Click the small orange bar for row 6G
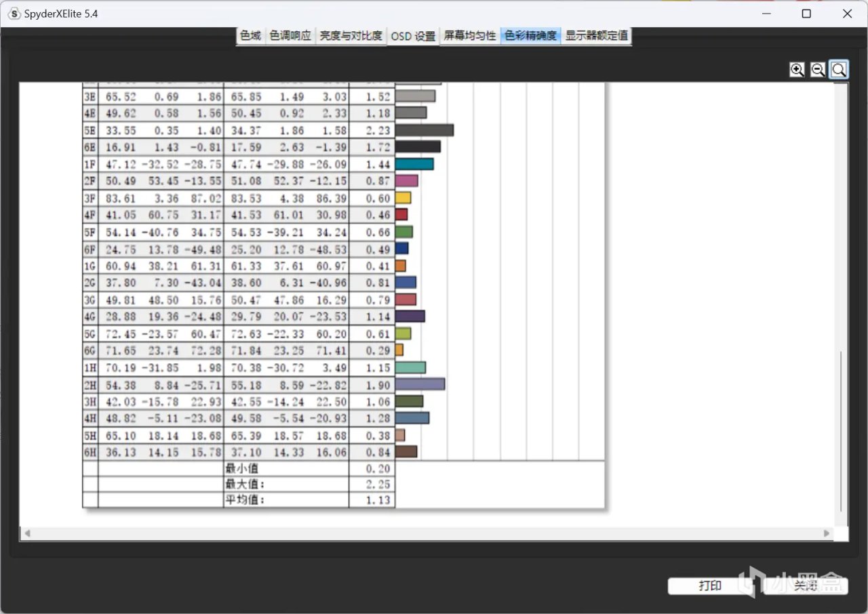The width and height of the screenshot is (868, 614). (399, 350)
